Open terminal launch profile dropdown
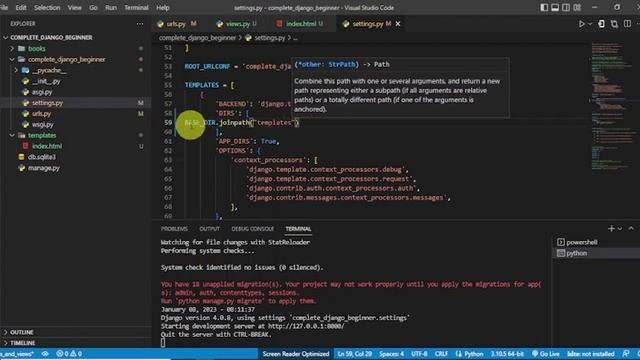Image resolution: width=640 pixels, height=360 pixels. tap(620, 229)
